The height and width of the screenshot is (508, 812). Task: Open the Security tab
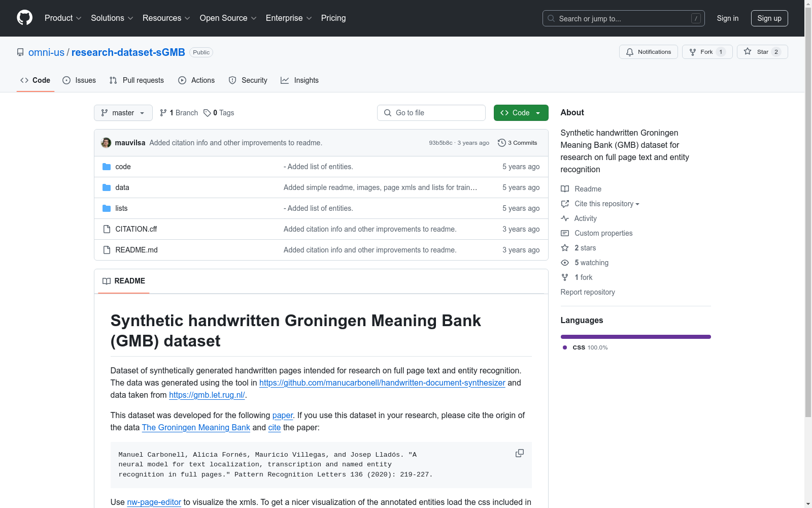[248, 80]
